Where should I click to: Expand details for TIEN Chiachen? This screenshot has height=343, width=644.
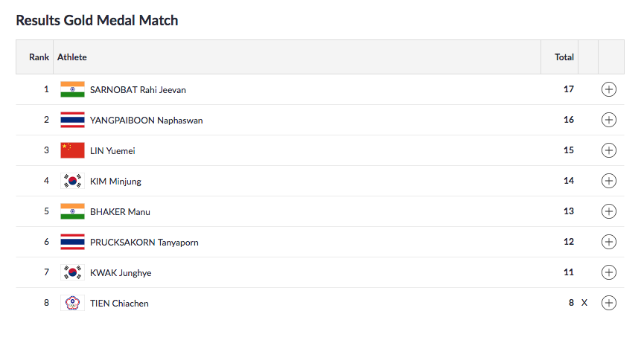point(608,303)
